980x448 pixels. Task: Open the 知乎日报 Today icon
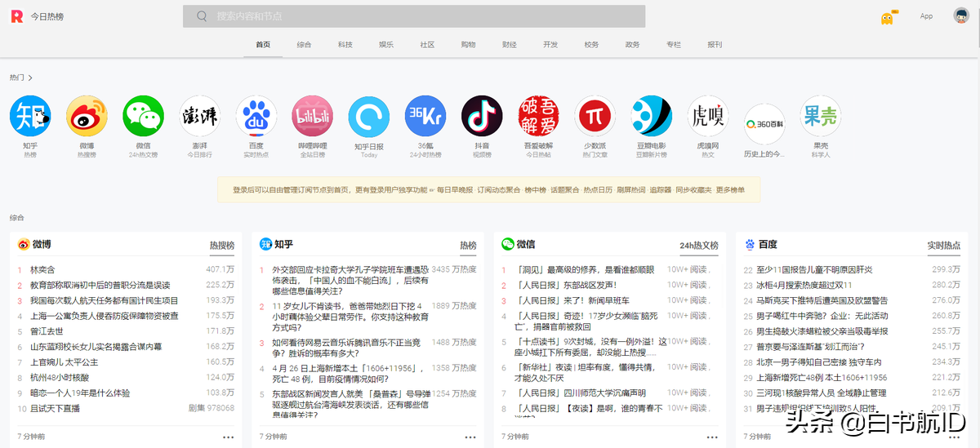(369, 115)
